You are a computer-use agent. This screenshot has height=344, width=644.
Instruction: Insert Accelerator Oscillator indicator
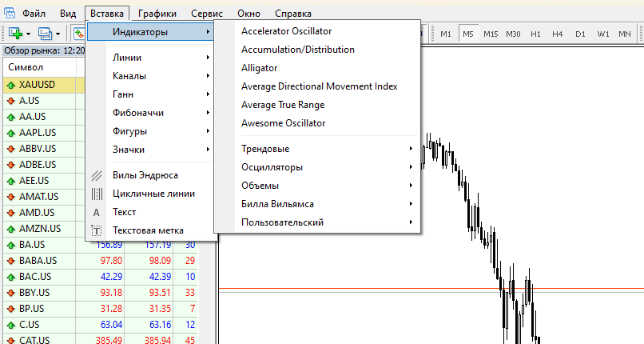tap(328, 31)
